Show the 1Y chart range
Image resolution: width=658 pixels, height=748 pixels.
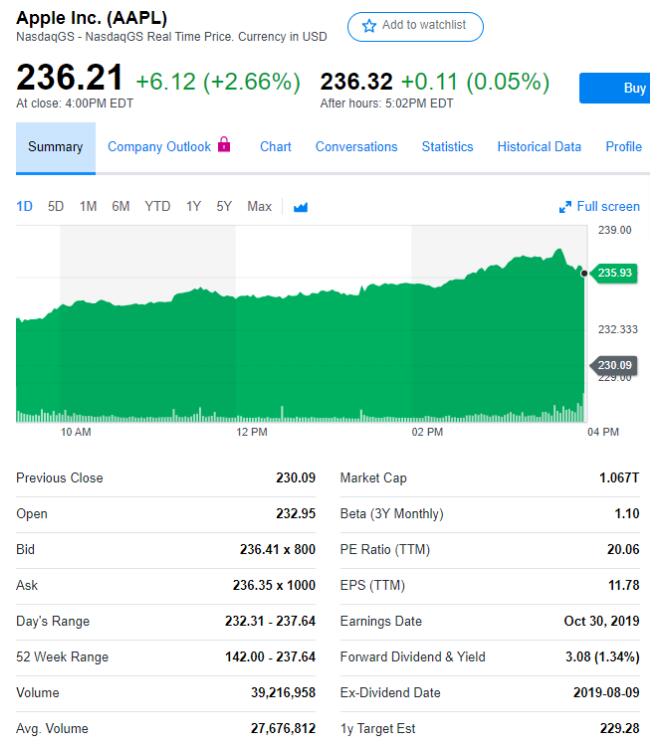pyautogui.click(x=194, y=207)
